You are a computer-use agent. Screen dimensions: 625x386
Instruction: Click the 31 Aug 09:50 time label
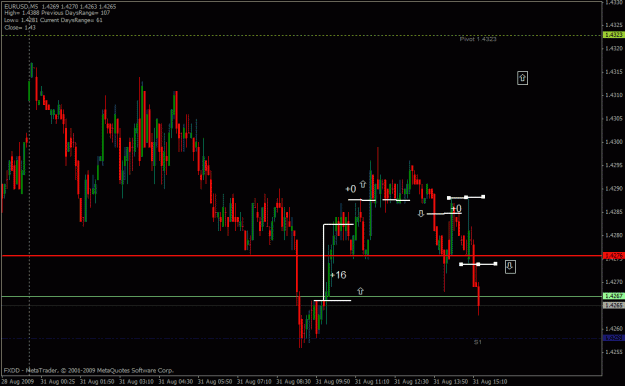tap(333, 382)
